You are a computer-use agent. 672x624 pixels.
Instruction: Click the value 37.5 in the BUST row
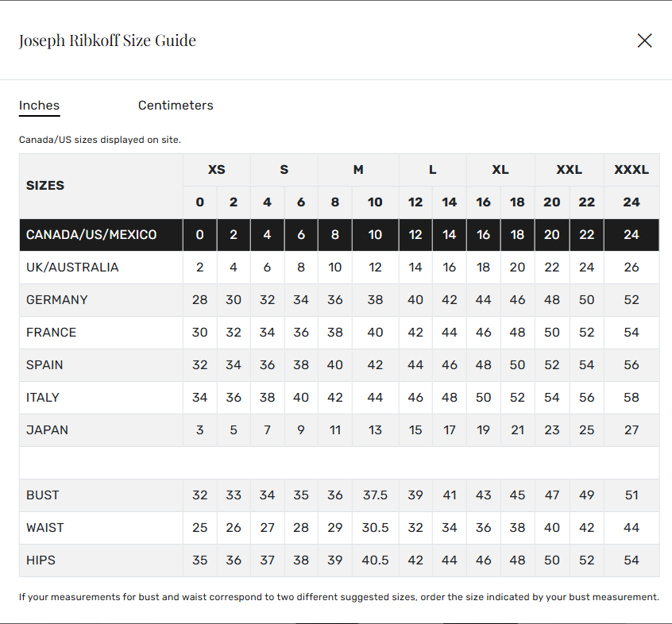click(x=375, y=495)
